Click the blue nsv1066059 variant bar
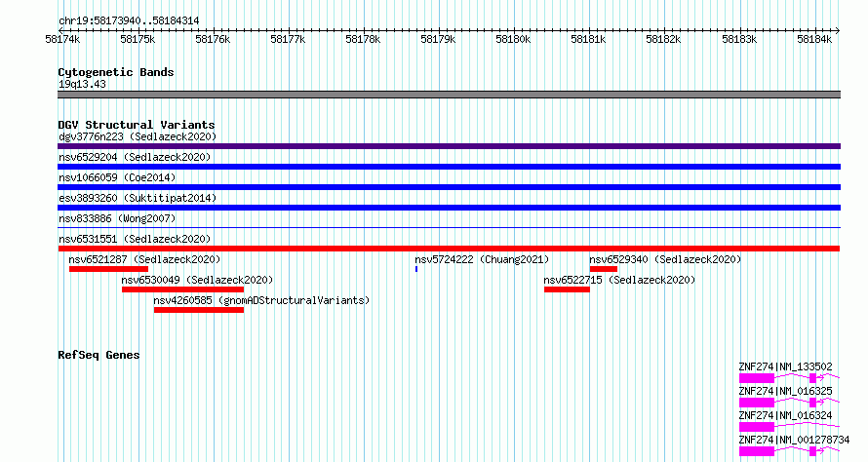Viewport: 868px width, 462px height. 449,187
